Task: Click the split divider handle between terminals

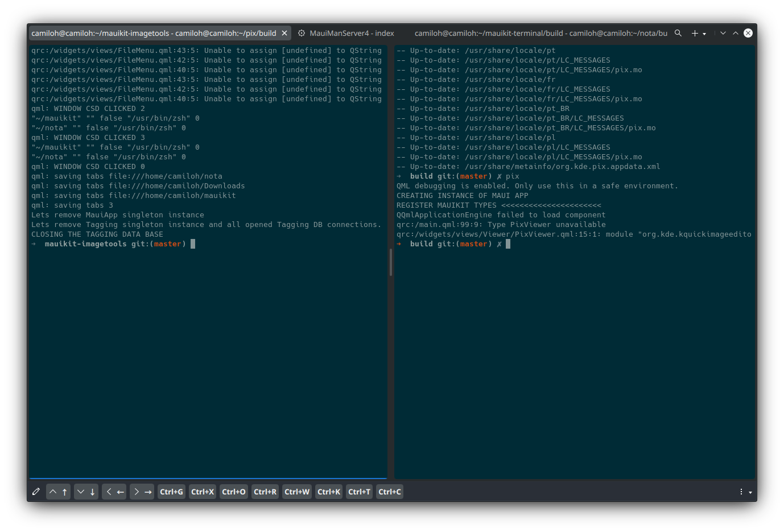Action: point(391,262)
